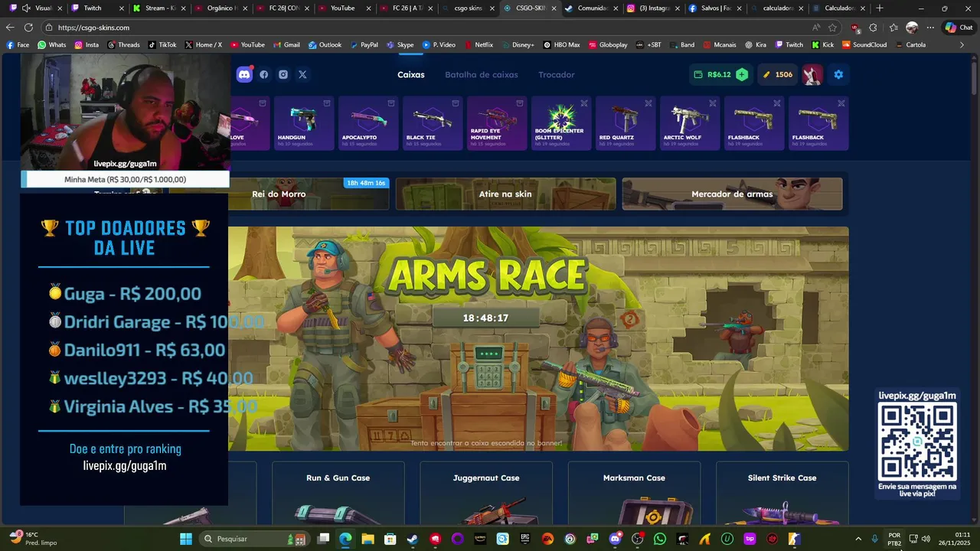Click the case icon on Apocalypto card
980x551 pixels.
(x=391, y=103)
